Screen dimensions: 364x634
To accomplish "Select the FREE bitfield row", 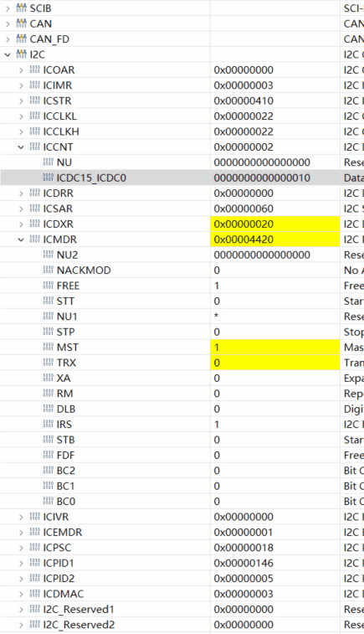I will [182, 286].
